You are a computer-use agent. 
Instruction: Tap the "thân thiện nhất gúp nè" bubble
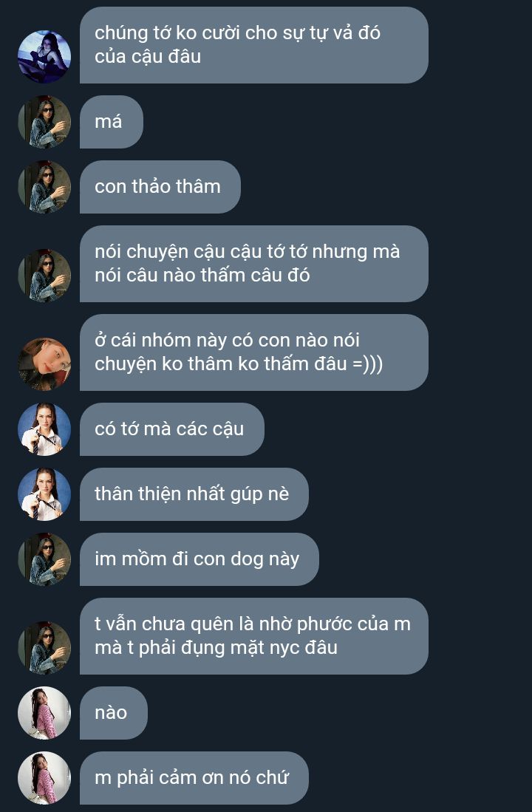(x=194, y=494)
